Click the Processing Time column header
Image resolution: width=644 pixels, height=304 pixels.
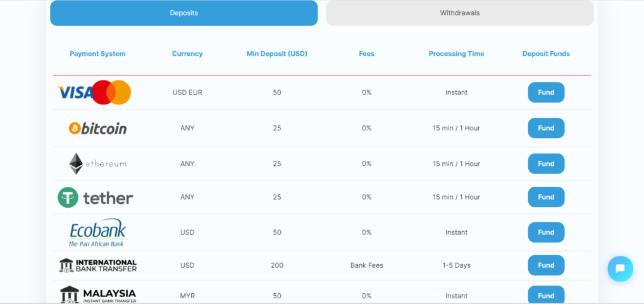[456, 54]
